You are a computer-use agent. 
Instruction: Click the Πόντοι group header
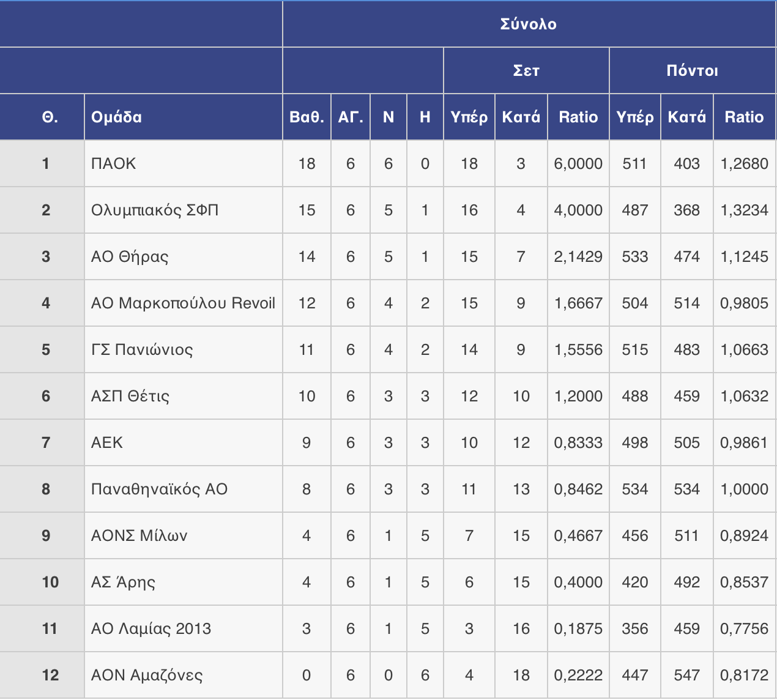click(x=693, y=70)
